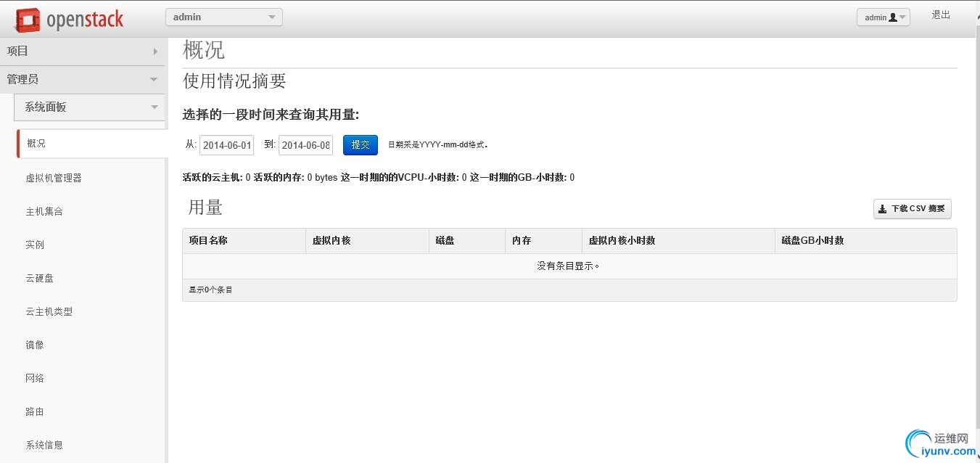
Task: Open 云主机类型 in the sidebar
Action: (x=49, y=311)
